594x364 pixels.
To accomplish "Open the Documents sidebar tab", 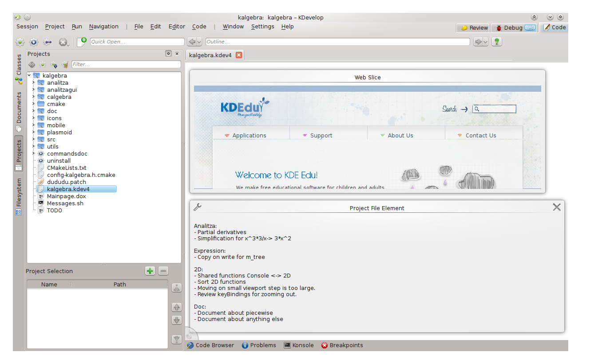I will click(19, 111).
